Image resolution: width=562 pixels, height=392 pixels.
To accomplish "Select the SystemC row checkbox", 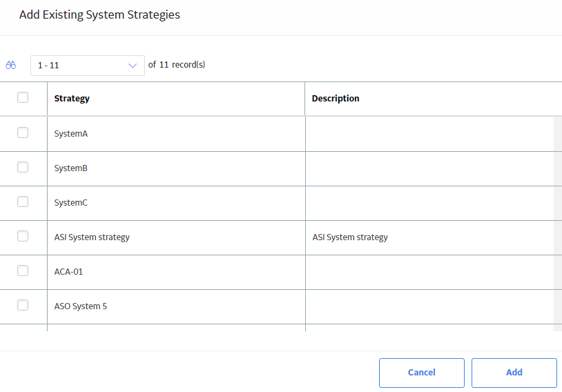I will (23, 202).
